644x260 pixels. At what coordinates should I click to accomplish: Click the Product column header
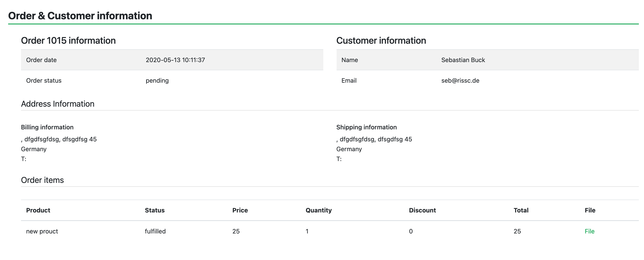click(38, 210)
